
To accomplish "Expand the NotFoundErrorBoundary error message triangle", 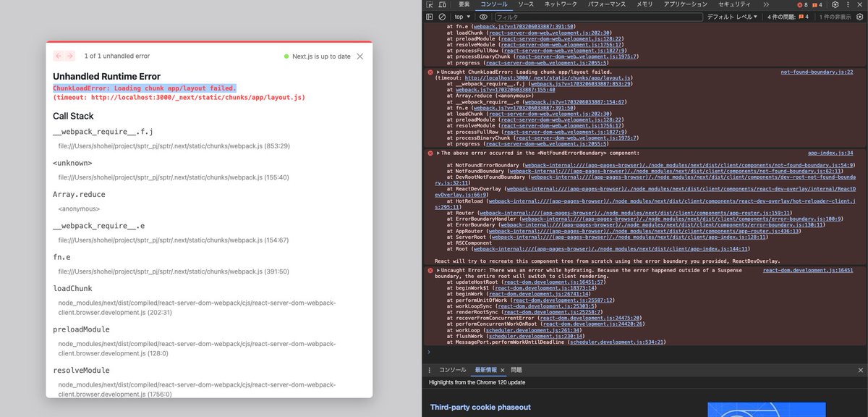I will [438, 153].
